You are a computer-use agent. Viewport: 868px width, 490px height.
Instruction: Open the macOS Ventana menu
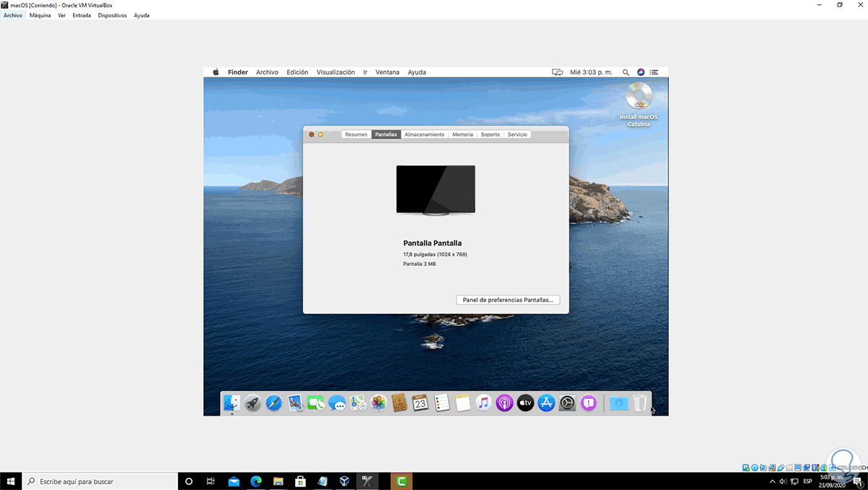(387, 72)
